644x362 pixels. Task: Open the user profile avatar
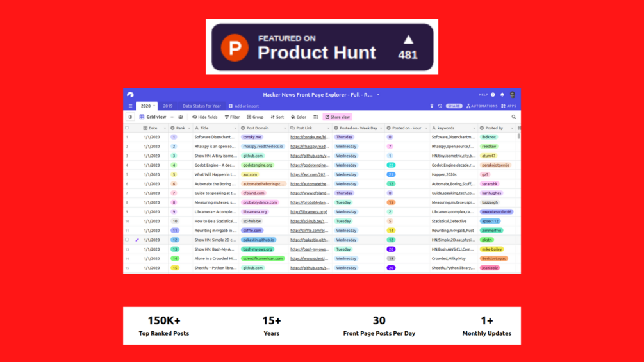[x=513, y=95]
